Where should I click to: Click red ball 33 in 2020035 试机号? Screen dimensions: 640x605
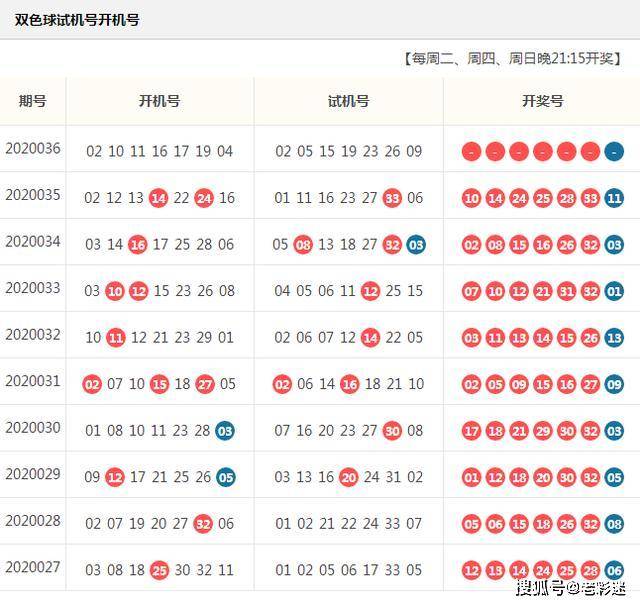tap(392, 198)
